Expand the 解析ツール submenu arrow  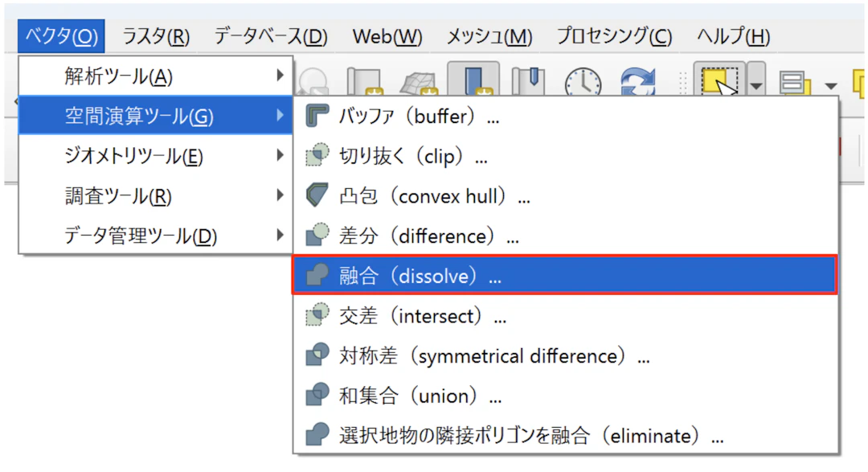coord(280,76)
